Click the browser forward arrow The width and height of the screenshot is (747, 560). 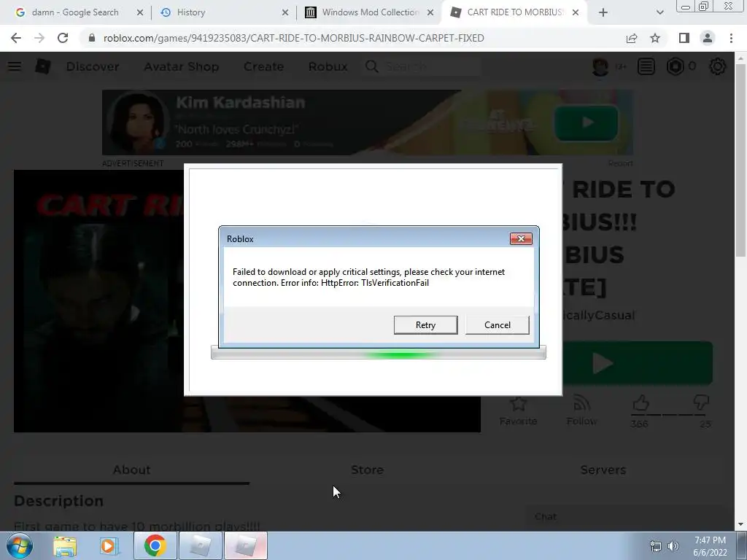click(39, 38)
